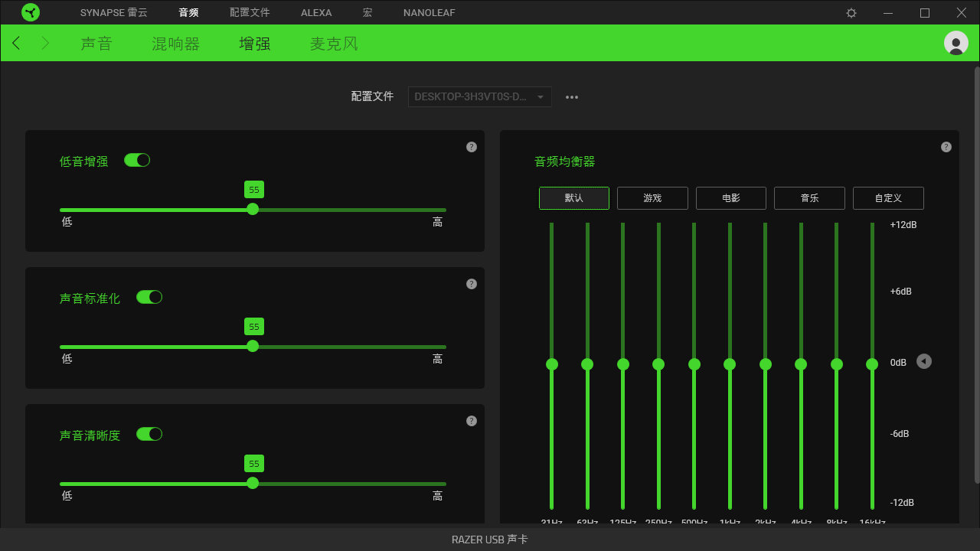The image size is (980, 551).
Task: Open the settings gear icon
Action: [x=851, y=13]
